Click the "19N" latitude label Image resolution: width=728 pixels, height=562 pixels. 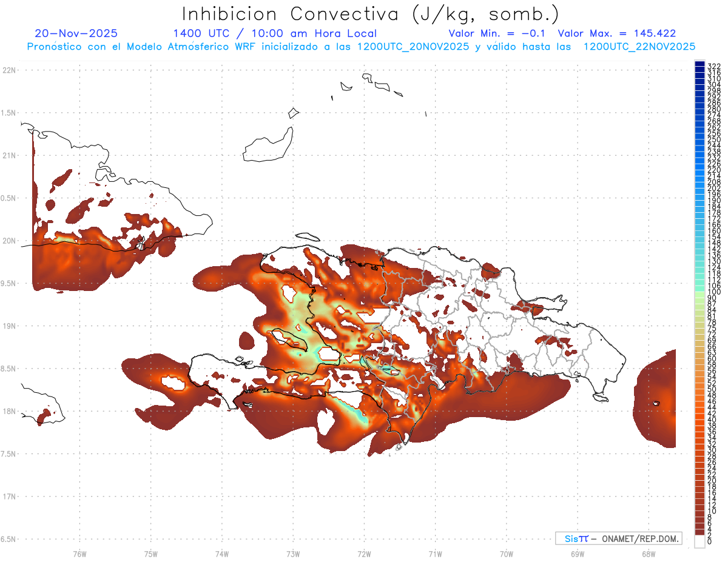[x=8, y=326]
